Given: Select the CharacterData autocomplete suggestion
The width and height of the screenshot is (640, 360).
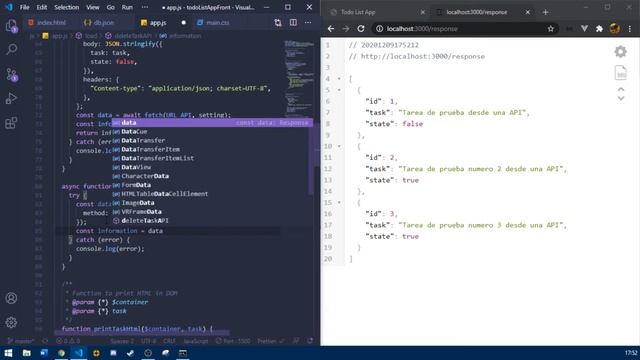Looking at the screenshot, I should (211, 176).
